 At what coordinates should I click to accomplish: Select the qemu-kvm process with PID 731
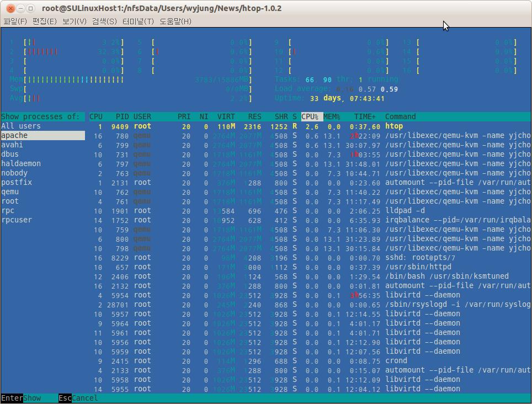pyautogui.click(x=310, y=155)
